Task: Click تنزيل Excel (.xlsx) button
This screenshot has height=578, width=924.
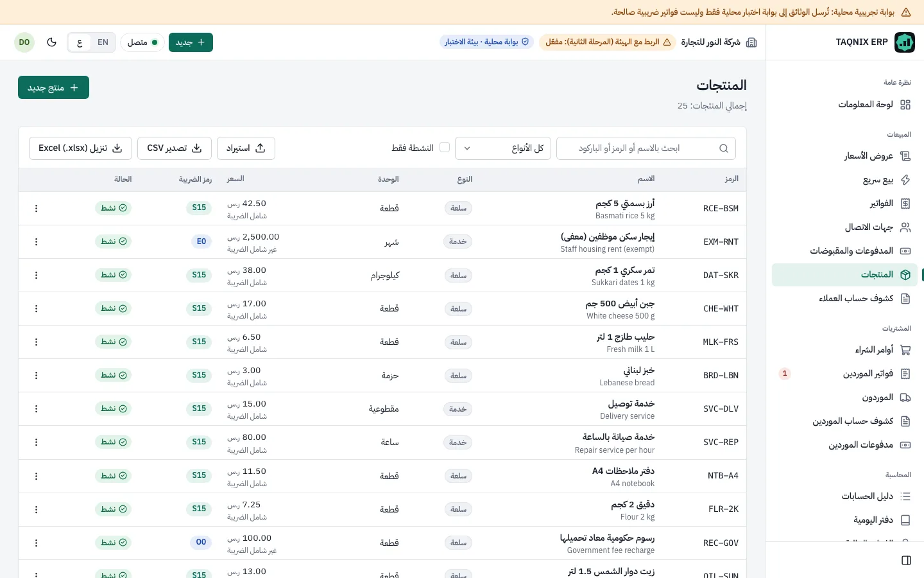Action: tap(80, 148)
